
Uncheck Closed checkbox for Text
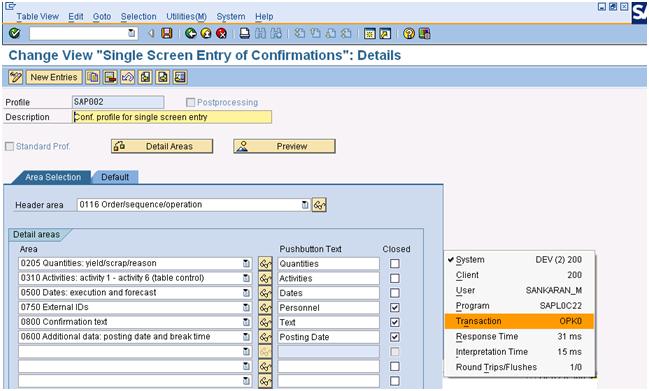click(x=395, y=322)
